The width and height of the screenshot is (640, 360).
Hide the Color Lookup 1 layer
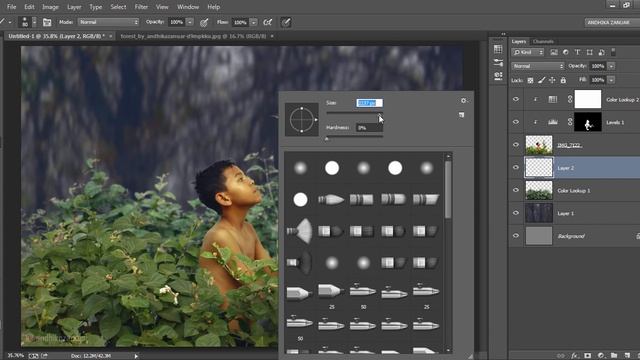(x=516, y=190)
